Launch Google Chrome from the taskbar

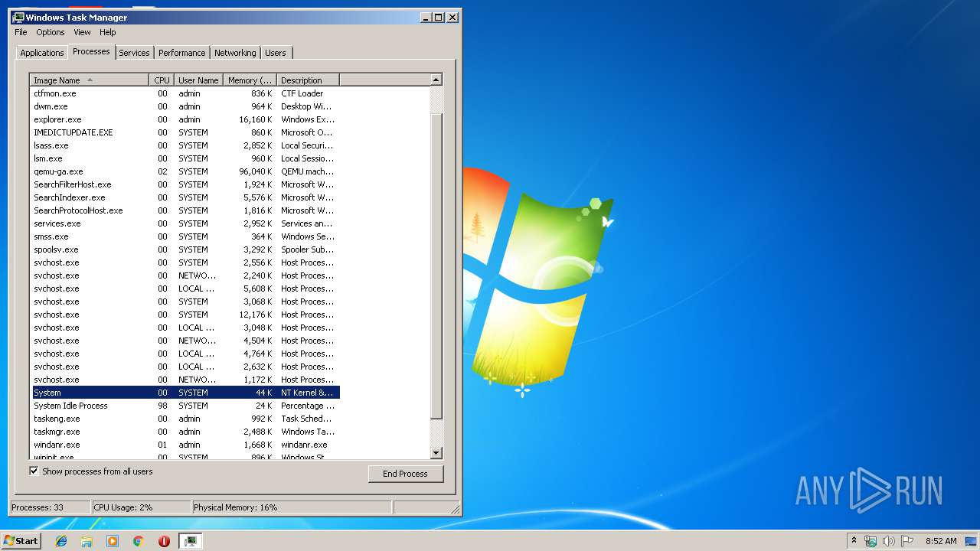pos(138,541)
